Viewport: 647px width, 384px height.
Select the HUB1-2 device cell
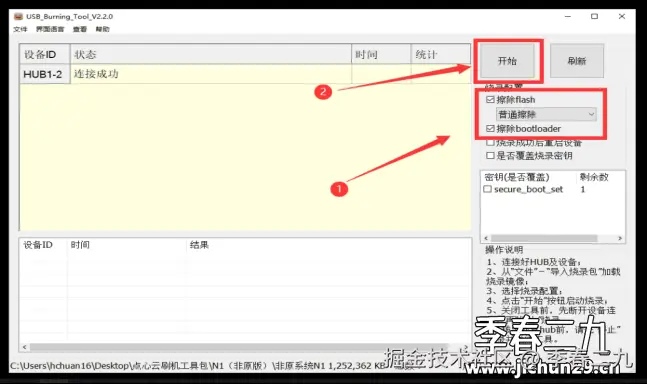tap(45, 74)
